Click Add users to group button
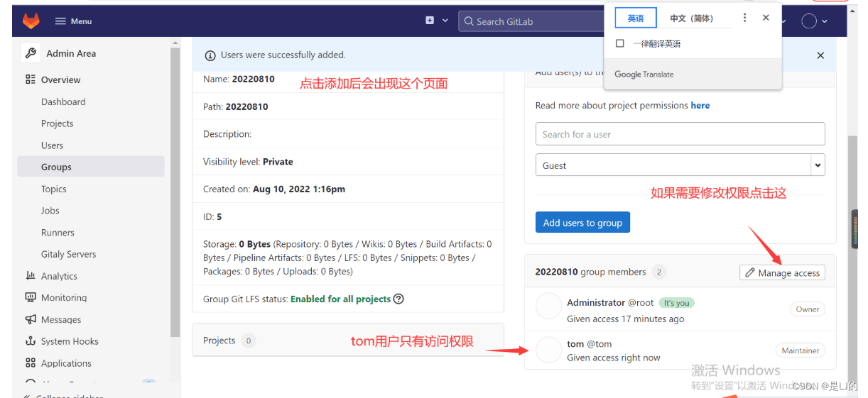The image size is (868, 398). 582,222
